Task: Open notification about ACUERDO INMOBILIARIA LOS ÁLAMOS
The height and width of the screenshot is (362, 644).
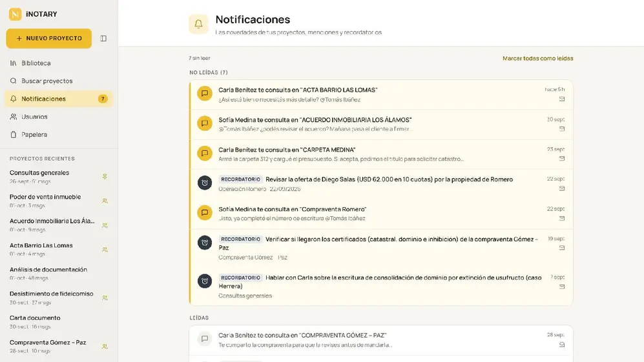Action: point(382,125)
